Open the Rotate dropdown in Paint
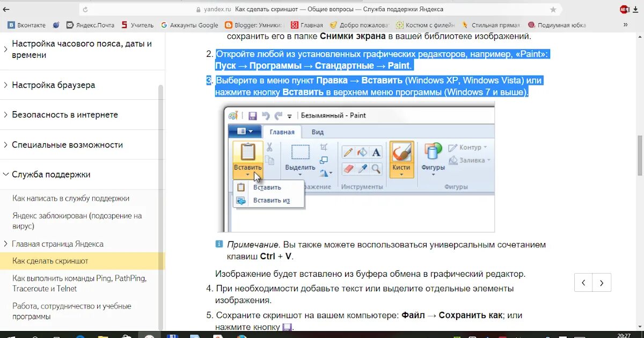Viewport: 644px width, 338px height. pyautogui.click(x=326, y=173)
